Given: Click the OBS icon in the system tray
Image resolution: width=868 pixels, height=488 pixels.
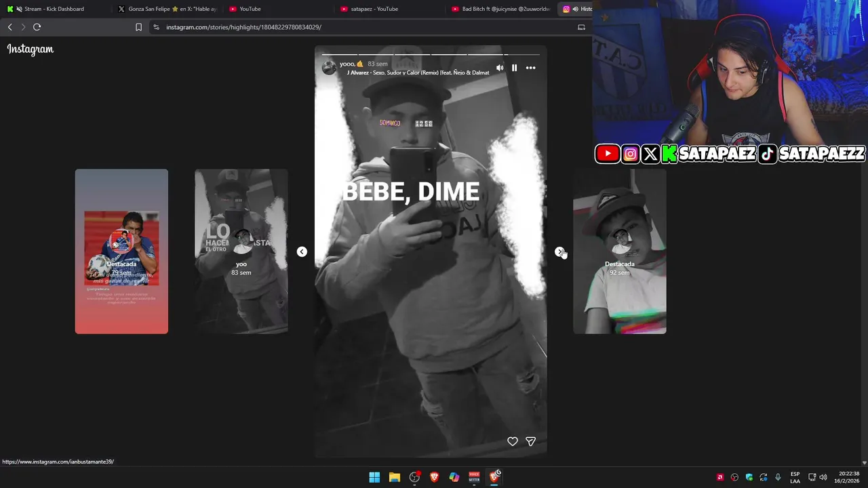Looking at the screenshot, I should tap(734, 477).
